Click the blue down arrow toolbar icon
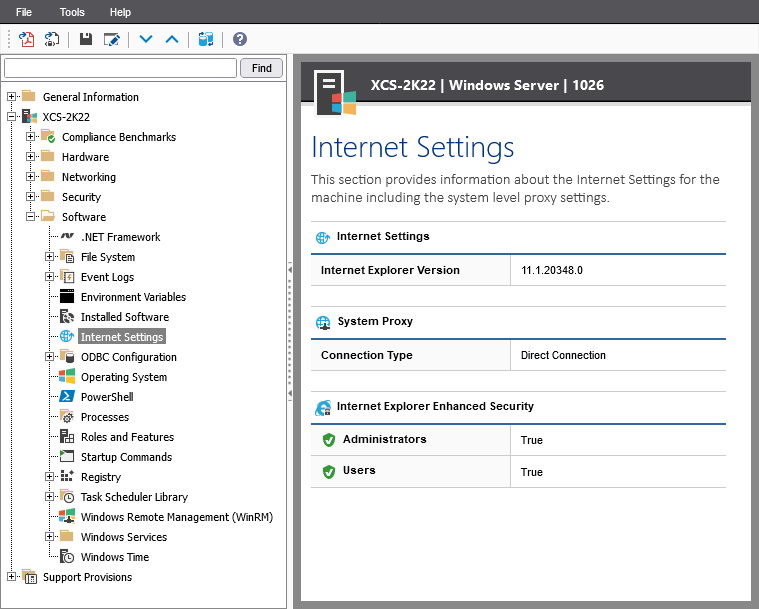Image resolution: width=759 pixels, height=609 pixels. click(x=146, y=39)
